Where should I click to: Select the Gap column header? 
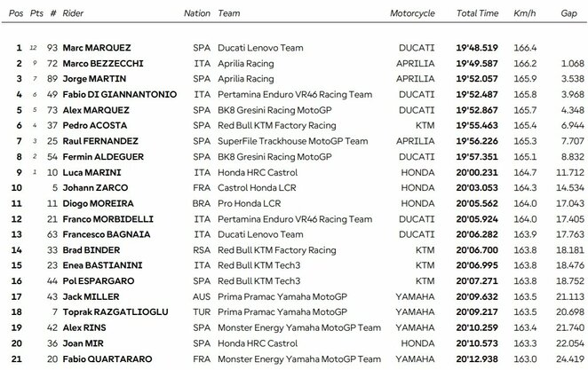tap(568, 13)
